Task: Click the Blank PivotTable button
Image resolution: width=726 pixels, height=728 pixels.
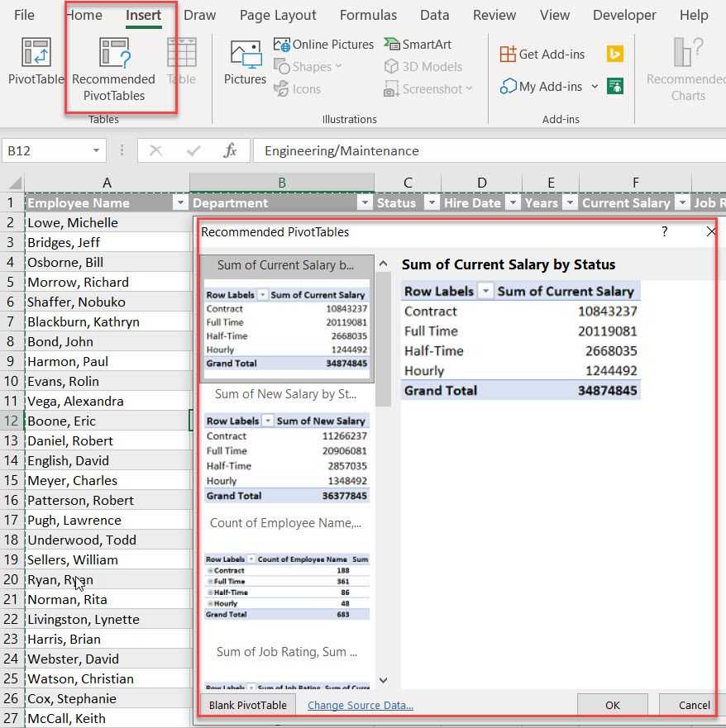Action: (247, 705)
